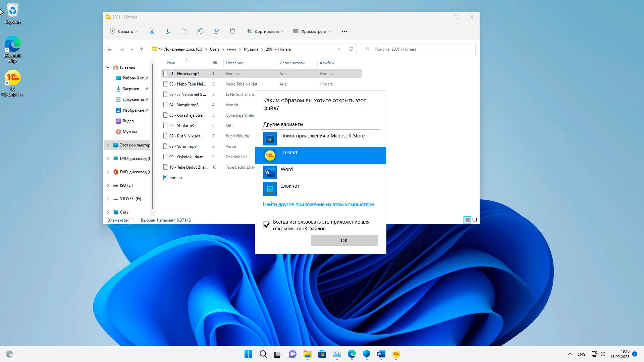Image resolution: width=644 pixels, height=362 pixels.
Task: Open the Сортировать dropdown
Action: 265,31
